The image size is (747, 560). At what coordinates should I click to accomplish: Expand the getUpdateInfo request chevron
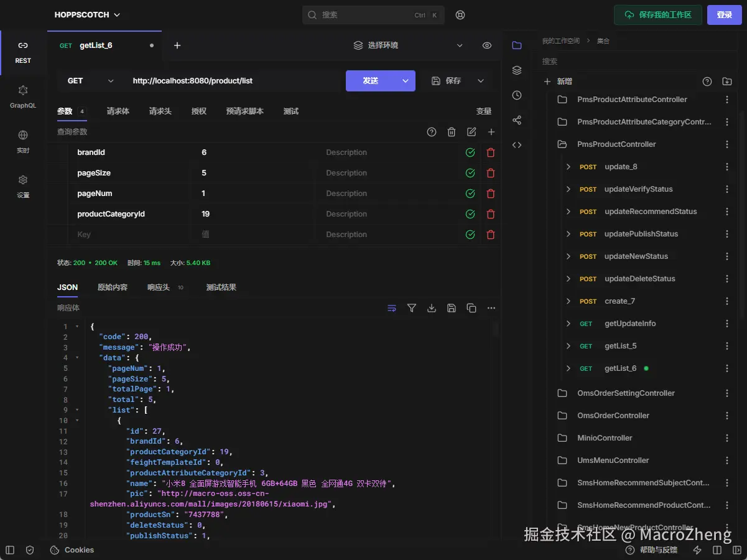(x=568, y=324)
